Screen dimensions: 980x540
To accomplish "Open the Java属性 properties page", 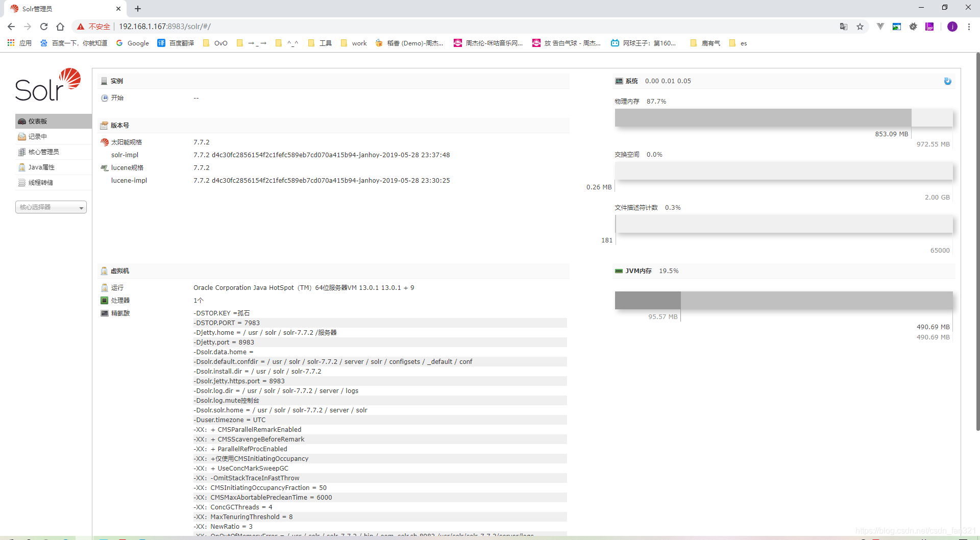I will tap(53, 167).
